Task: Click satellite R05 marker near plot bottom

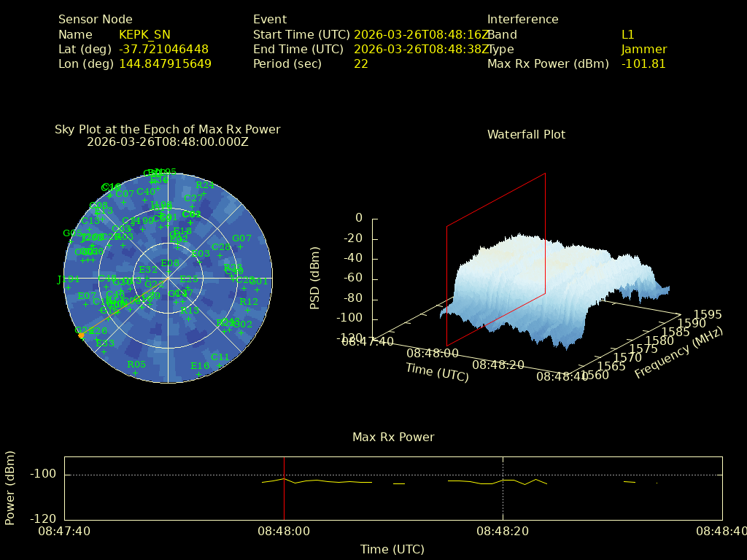Action: click(x=135, y=373)
